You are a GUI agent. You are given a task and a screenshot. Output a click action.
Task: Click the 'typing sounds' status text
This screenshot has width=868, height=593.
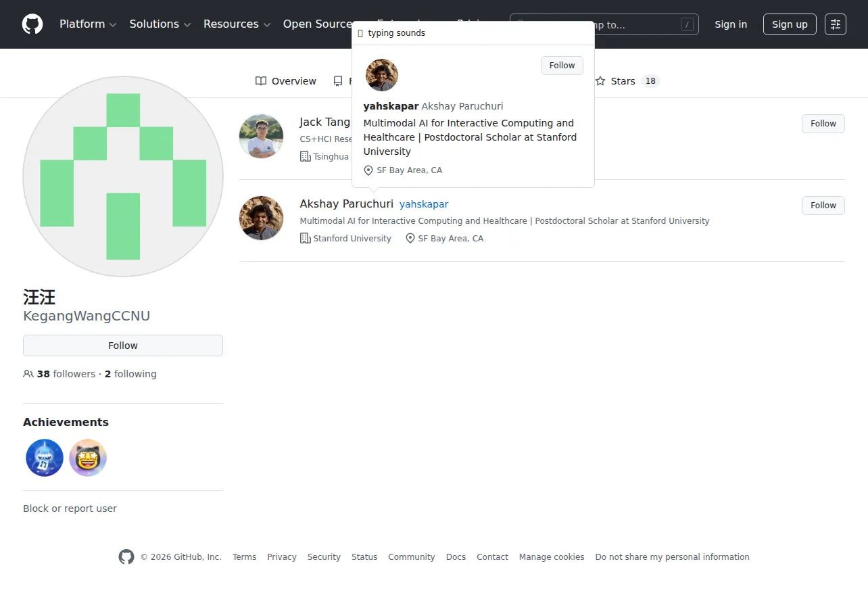pyautogui.click(x=397, y=33)
